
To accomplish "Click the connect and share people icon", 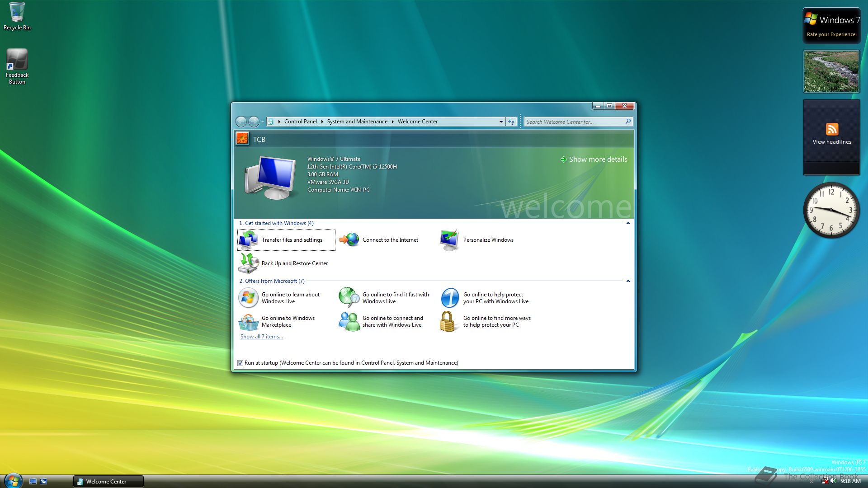I will click(349, 321).
